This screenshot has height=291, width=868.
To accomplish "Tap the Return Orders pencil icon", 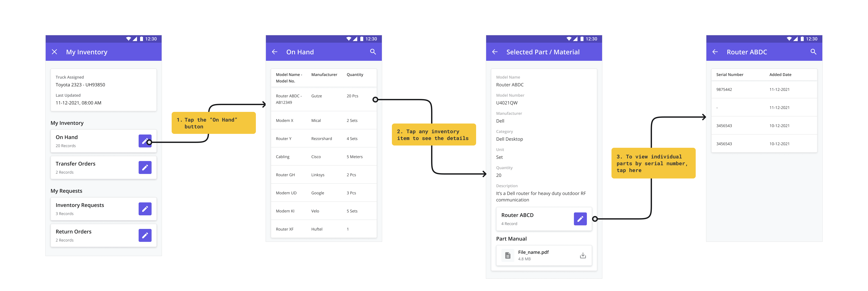I will point(145,236).
